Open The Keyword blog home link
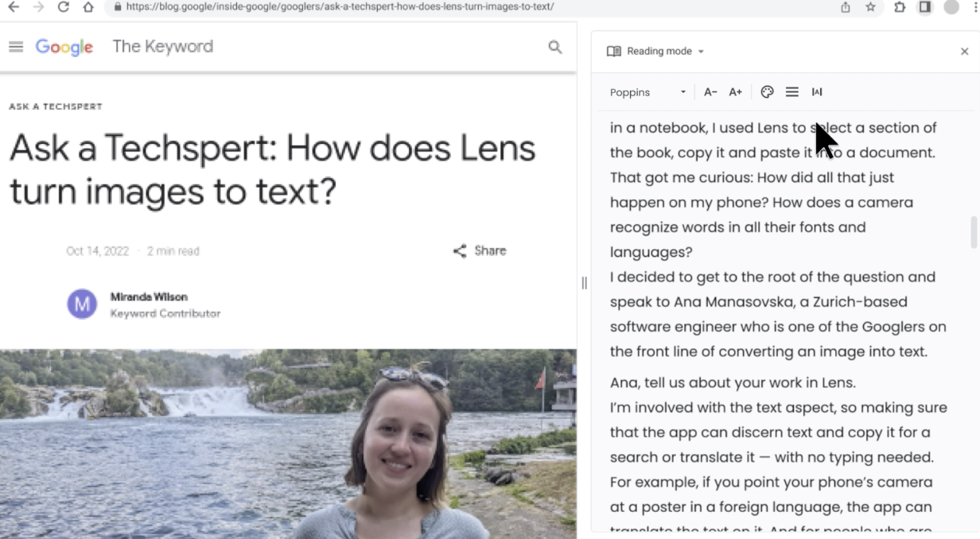This screenshot has width=980, height=539. pos(163,46)
